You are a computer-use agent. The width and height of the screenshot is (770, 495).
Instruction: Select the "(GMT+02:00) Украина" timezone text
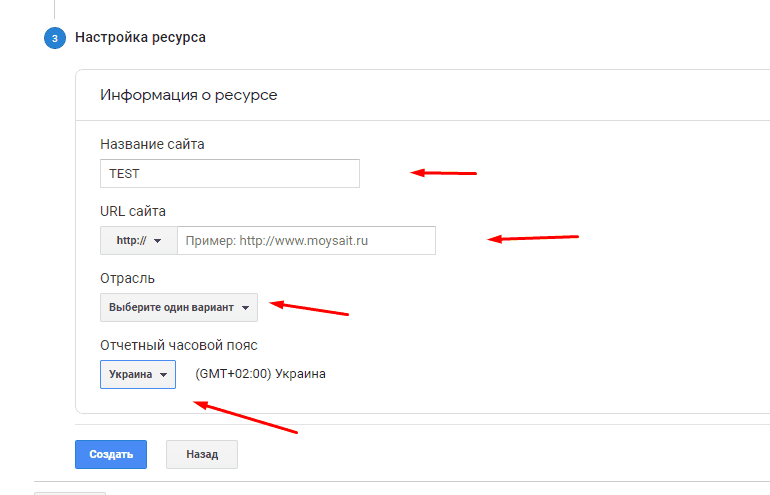[x=260, y=375]
